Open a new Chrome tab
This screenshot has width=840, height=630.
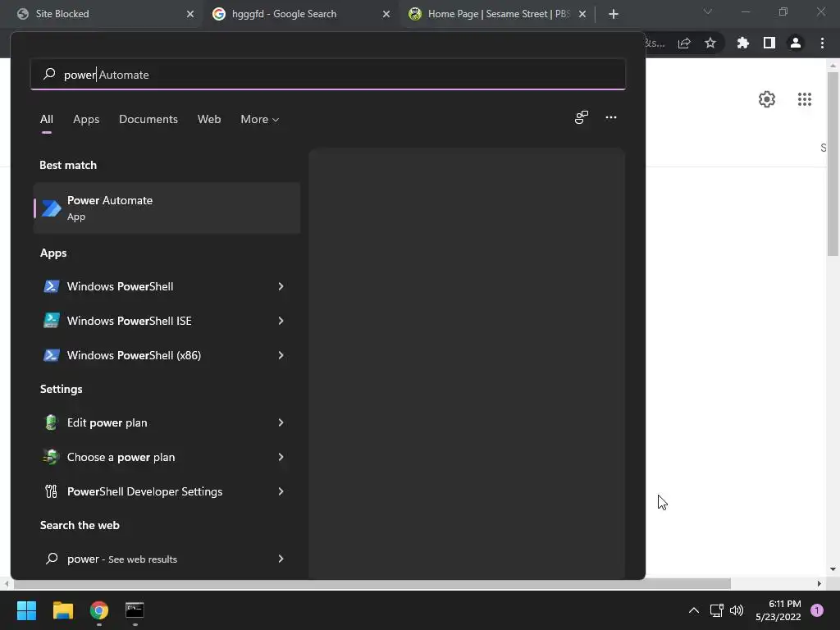click(x=614, y=14)
